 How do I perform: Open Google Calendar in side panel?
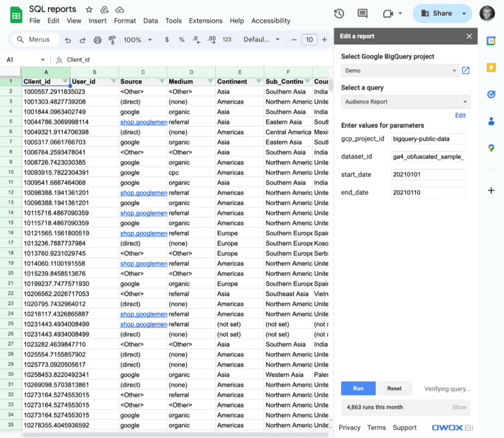click(491, 41)
